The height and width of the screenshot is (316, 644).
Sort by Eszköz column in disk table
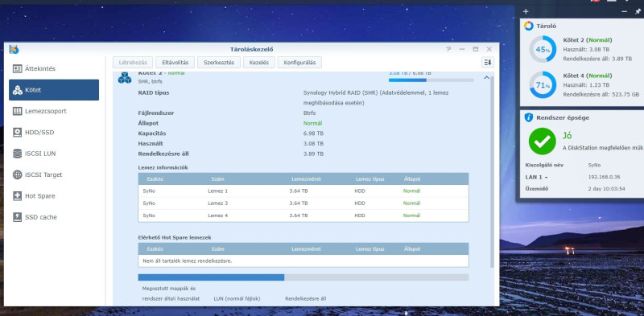point(155,179)
